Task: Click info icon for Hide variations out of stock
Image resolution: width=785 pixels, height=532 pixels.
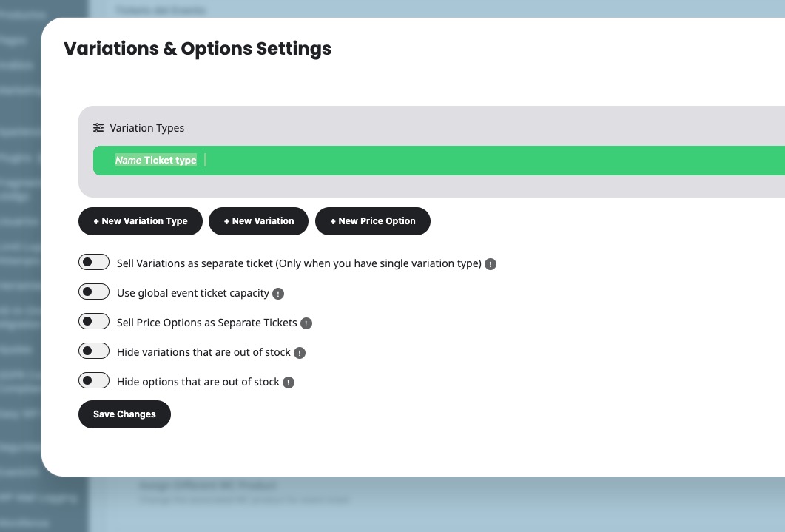Action: [300, 353]
